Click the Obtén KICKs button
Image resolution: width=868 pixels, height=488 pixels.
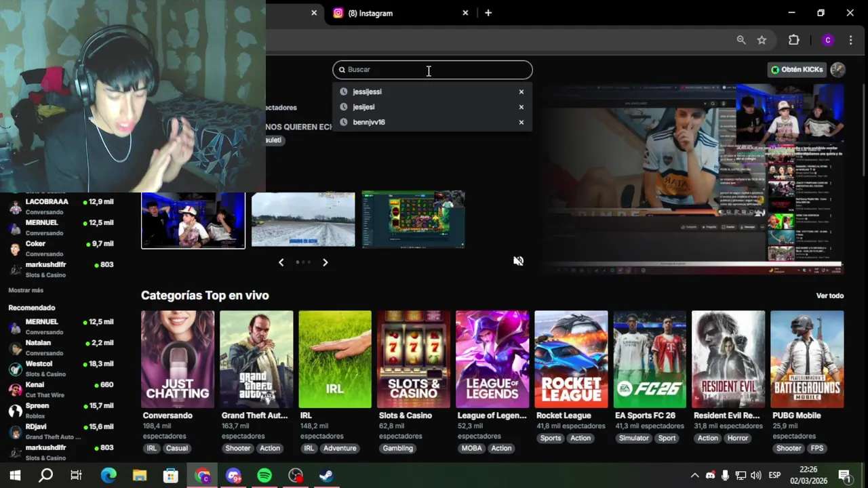[x=797, y=70]
